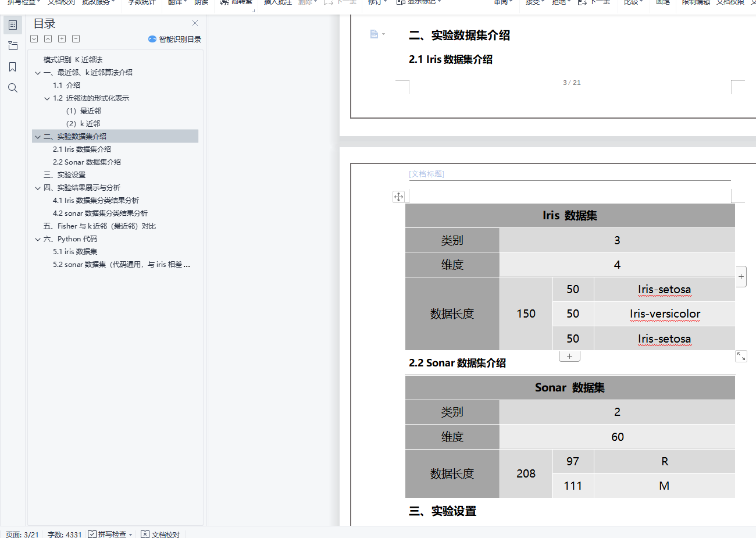The height and width of the screenshot is (538, 756).
Task: Click the Iris 数据集 table header cell
Action: [570, 215]
